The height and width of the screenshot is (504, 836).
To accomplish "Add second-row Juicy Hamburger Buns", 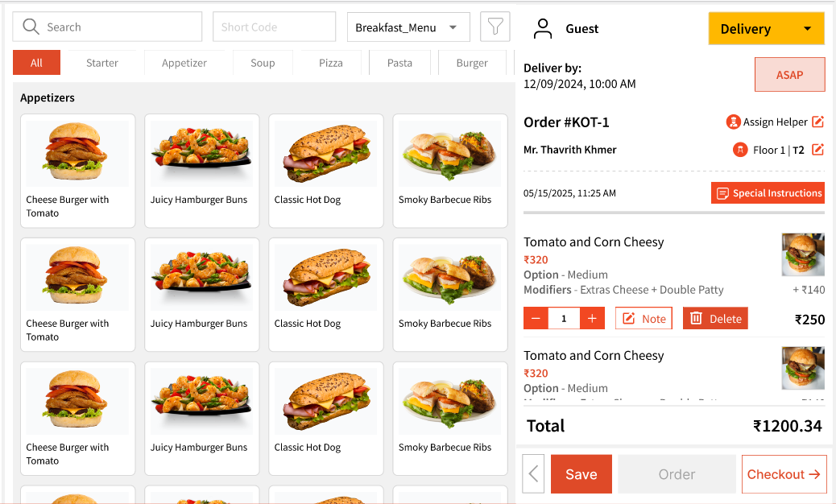I will click(x=202, y=295).
